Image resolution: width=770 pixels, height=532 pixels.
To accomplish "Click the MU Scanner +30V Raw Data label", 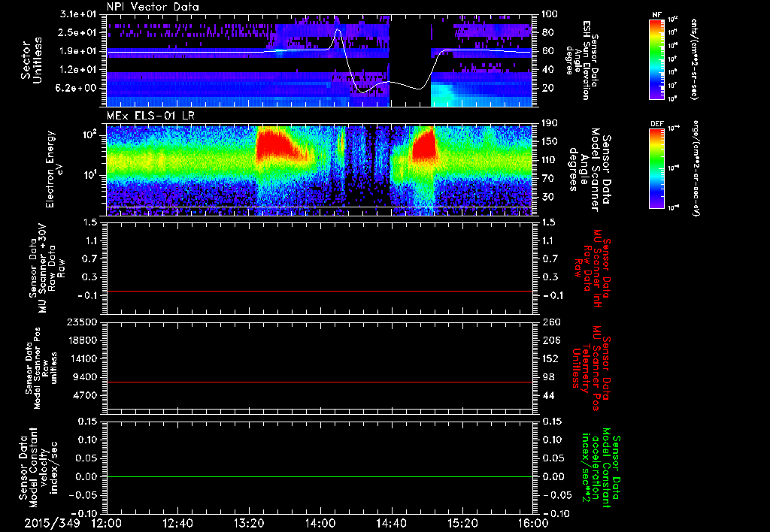I will click(x=47, y=269).
